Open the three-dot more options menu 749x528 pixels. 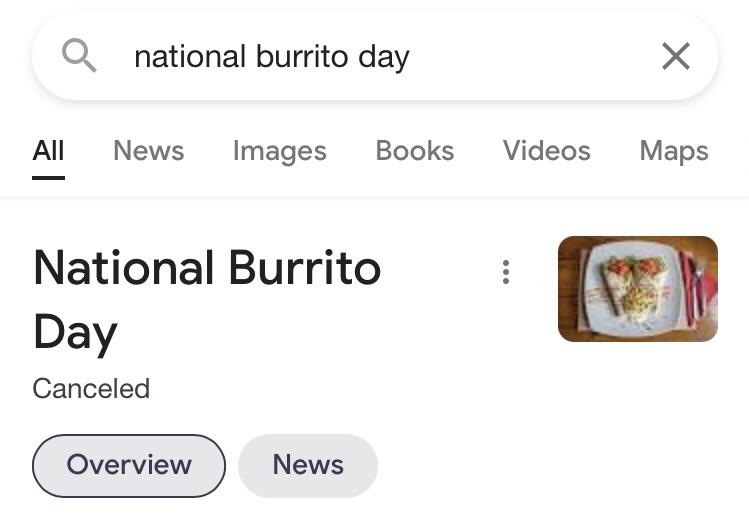coord(506,272)
